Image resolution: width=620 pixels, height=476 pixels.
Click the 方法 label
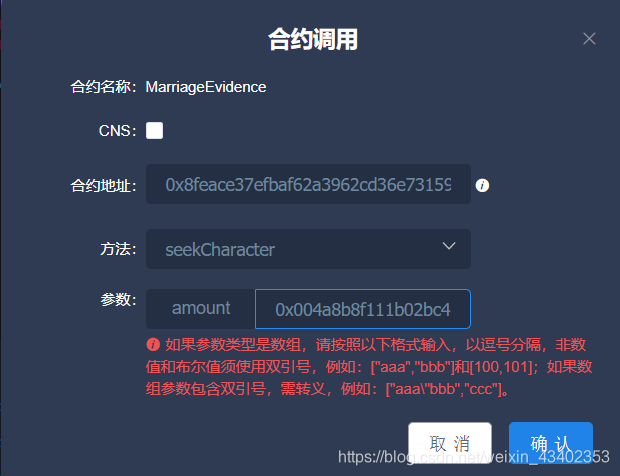118,249
